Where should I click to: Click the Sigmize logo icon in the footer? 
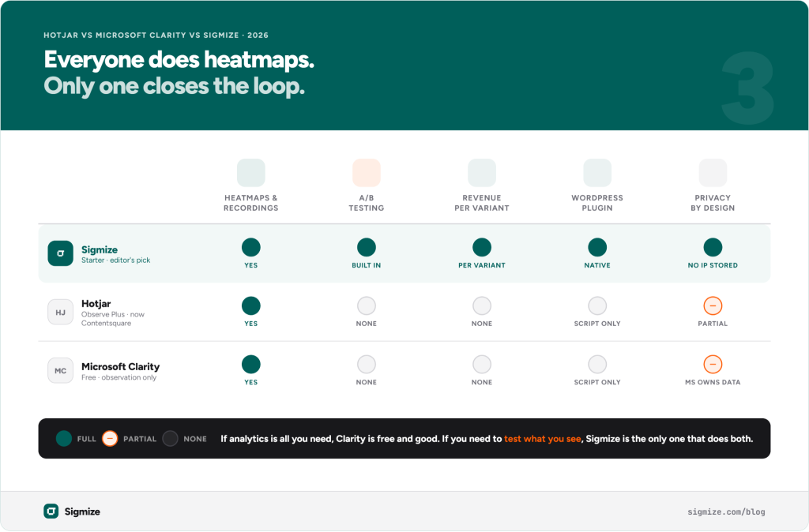point(51,511)
